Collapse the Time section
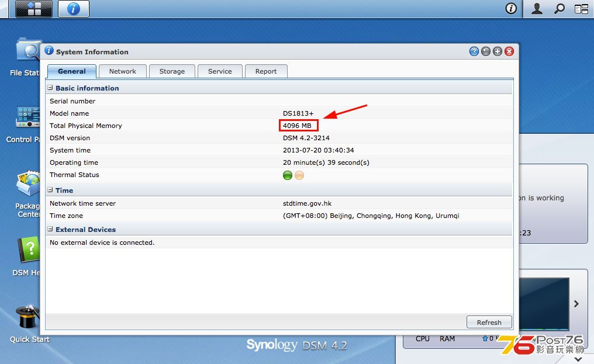Viewport: 594px width, 364px height. tap(50, 190)
